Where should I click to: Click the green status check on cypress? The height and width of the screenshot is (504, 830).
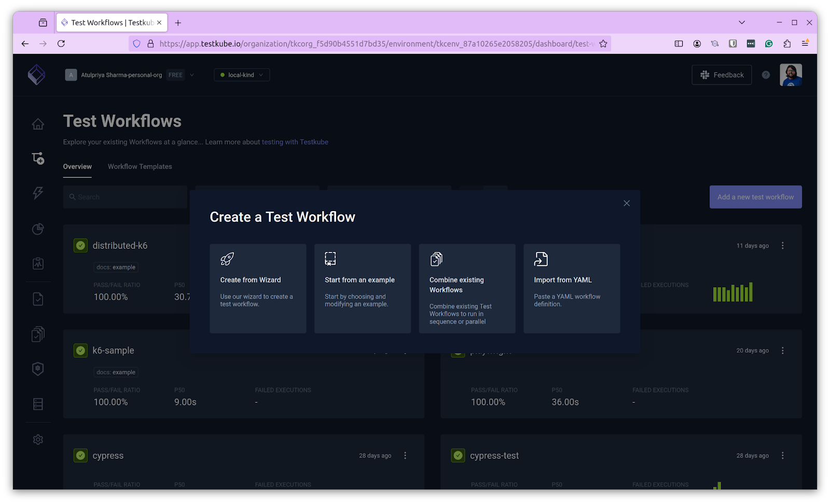pos(80,455)
